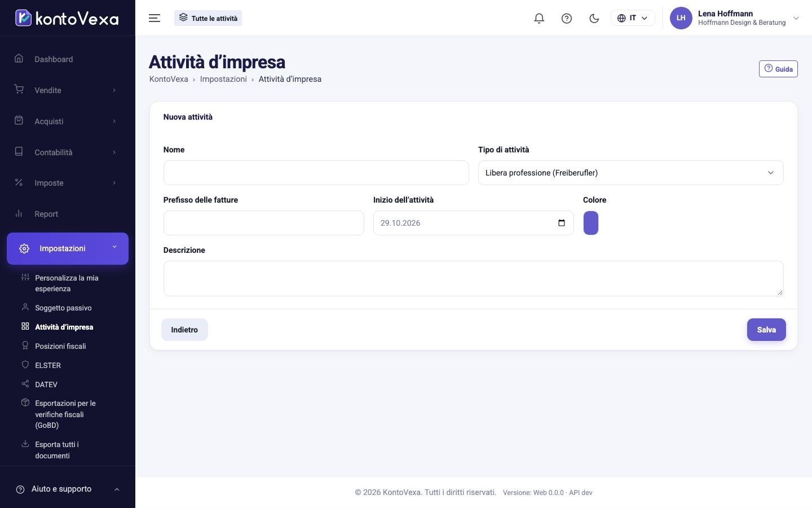Go to Soggetto passivo settings
The width and height of the screenshot is (812, 508).
[63, 308]
